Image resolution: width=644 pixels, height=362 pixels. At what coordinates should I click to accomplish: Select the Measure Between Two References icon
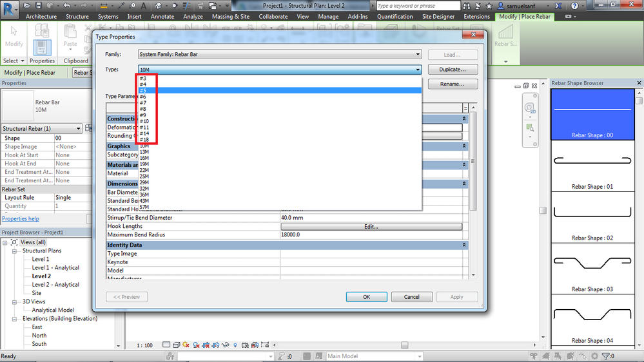[122, 6]
